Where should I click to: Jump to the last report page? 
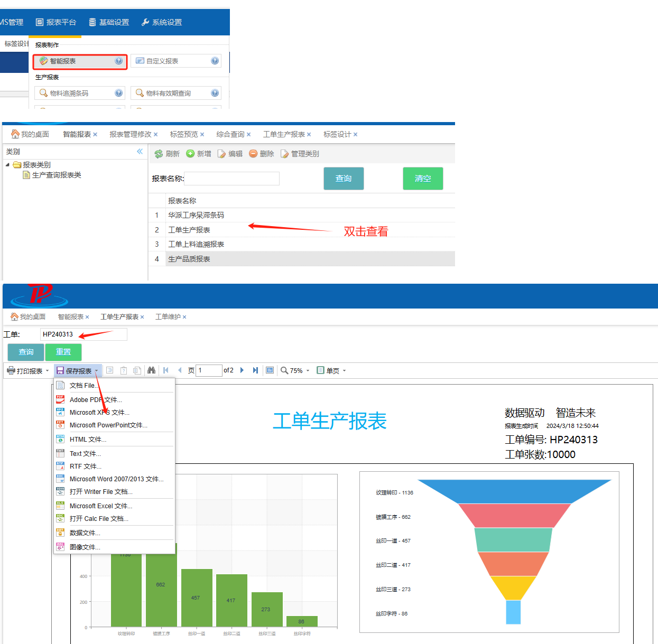point(255,370)
